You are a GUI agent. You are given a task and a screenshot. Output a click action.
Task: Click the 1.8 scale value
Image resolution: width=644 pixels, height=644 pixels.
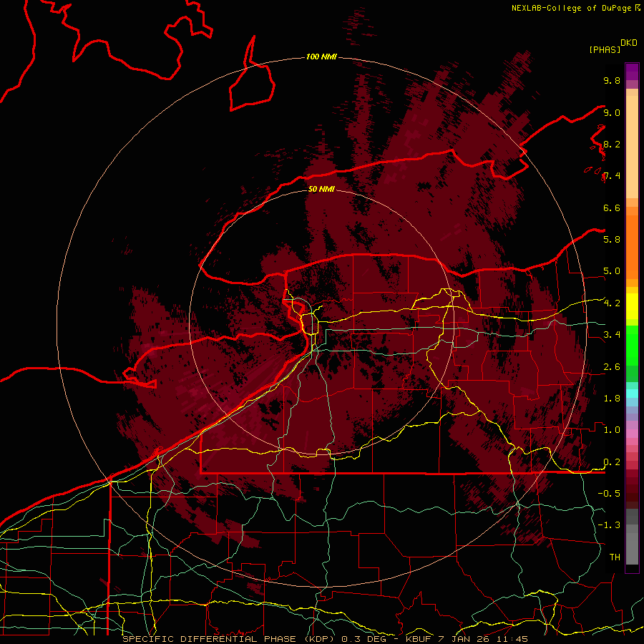tap(612, 399)
